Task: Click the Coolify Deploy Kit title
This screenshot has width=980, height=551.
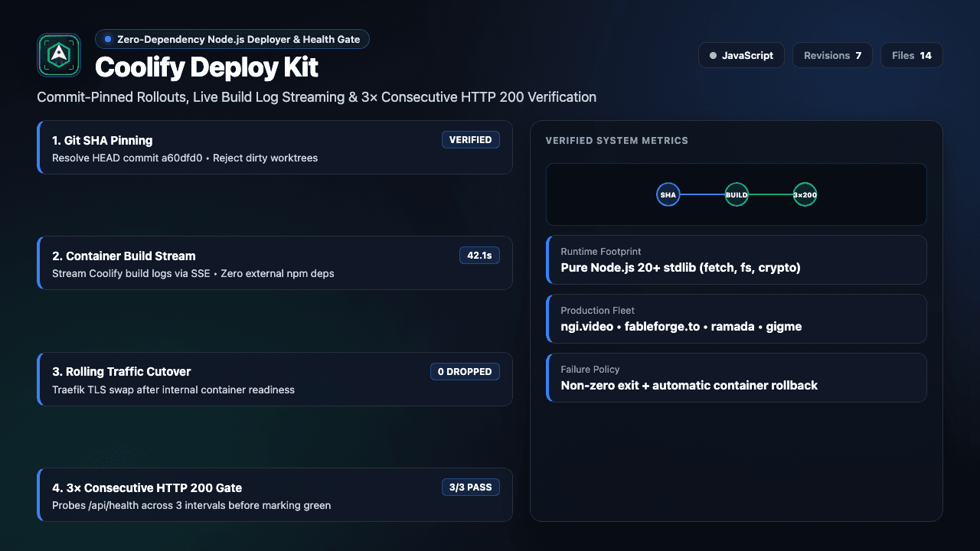Action: pos(207,67)
